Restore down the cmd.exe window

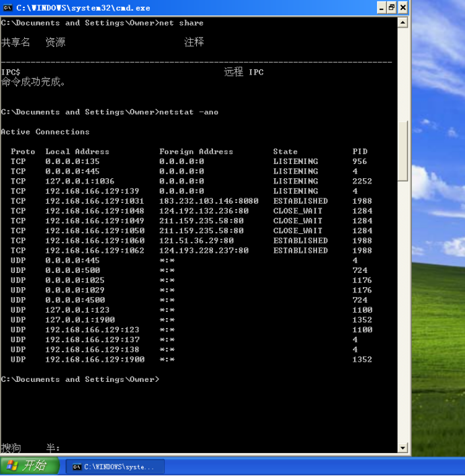(x=390, y=7)
